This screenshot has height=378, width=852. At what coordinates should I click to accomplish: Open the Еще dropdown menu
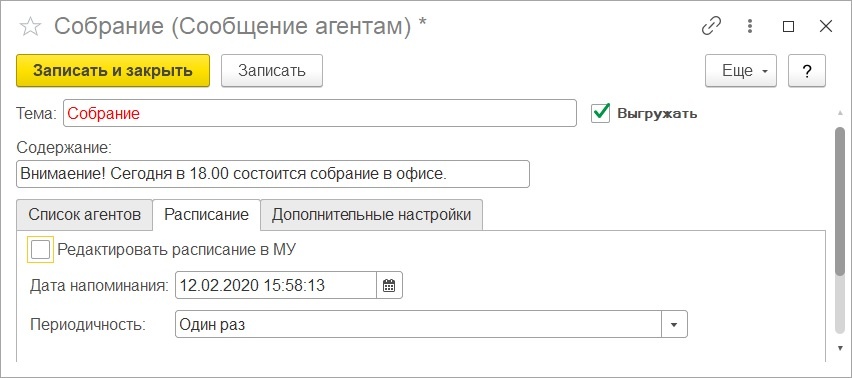pyautogui.click(x=741, y=71)
